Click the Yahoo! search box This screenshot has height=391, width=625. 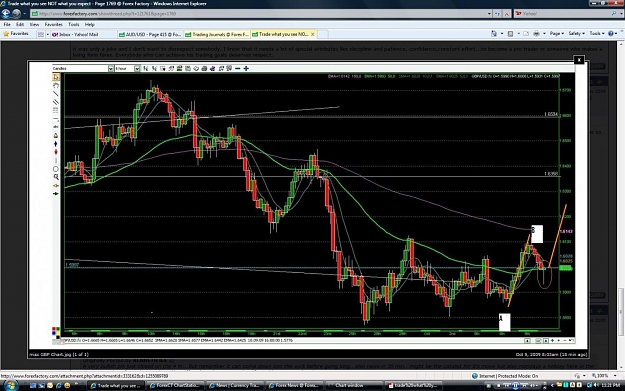coord(563,14)
